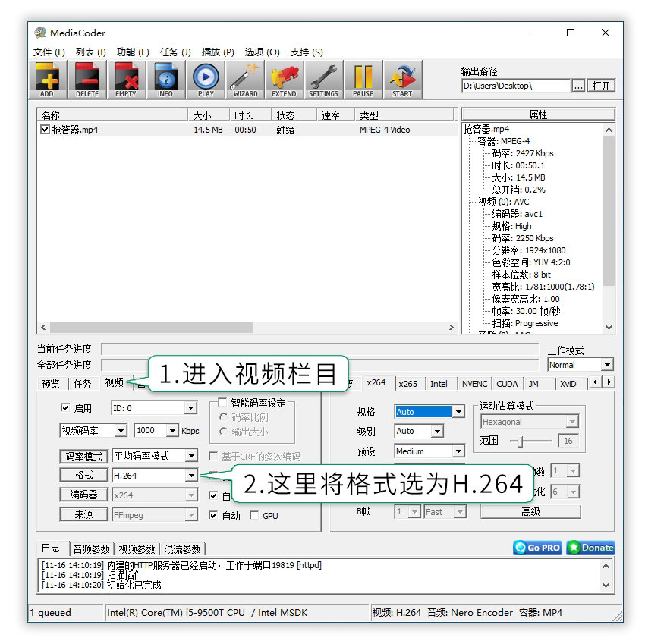Image resolution: width=645 pixels, height=644 pixels.
Task: Switch to the XviD encoder tab
Action: (x=568, y=384)
